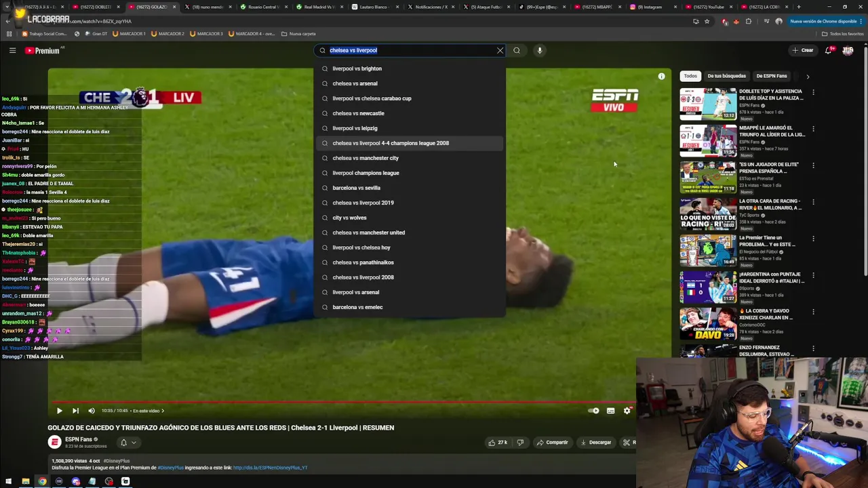
Task: Open 'Nueva carpeta' bookmark folder
Action: 298,34
